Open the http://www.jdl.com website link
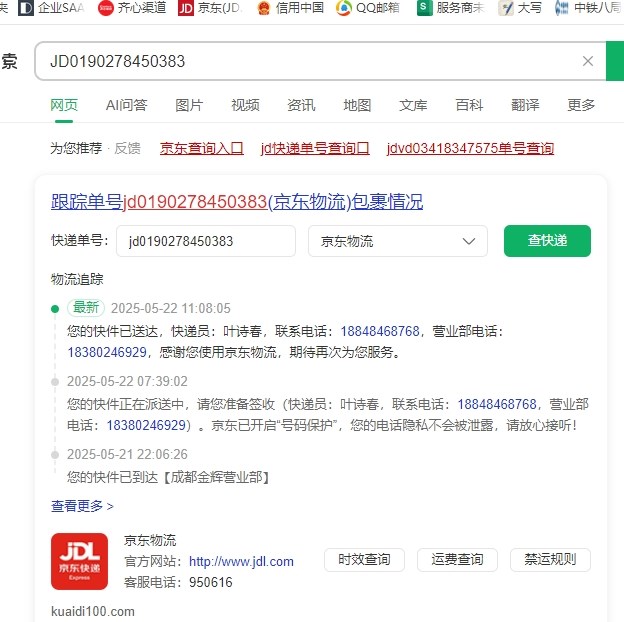 coord(241,562)
